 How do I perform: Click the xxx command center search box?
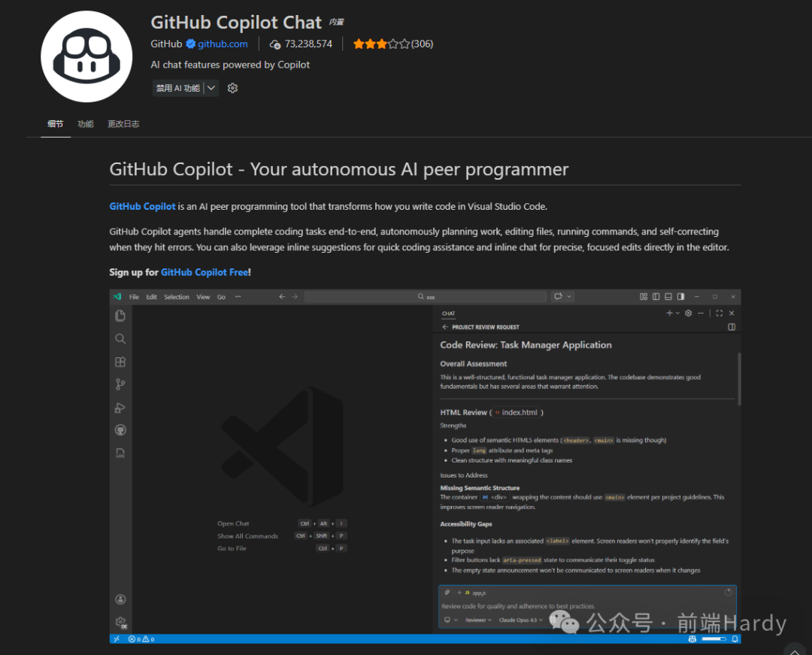pyautogui.click(x=425, y=297)
